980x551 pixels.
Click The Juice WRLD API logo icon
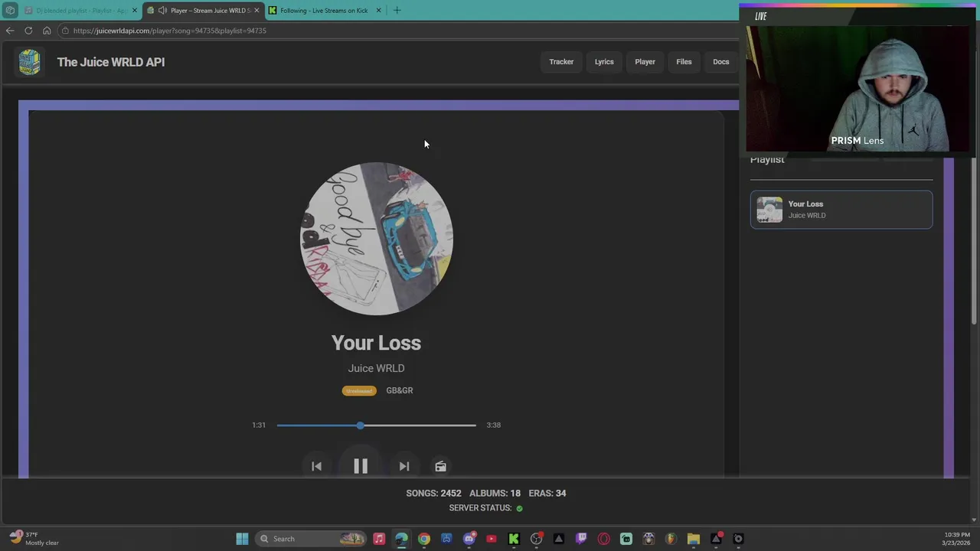point(29,62)
